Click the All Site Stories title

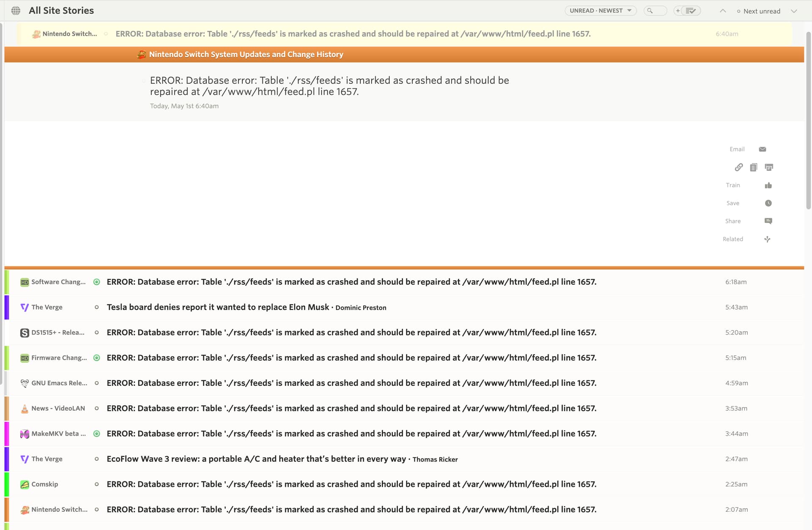[x=61, y=11]
